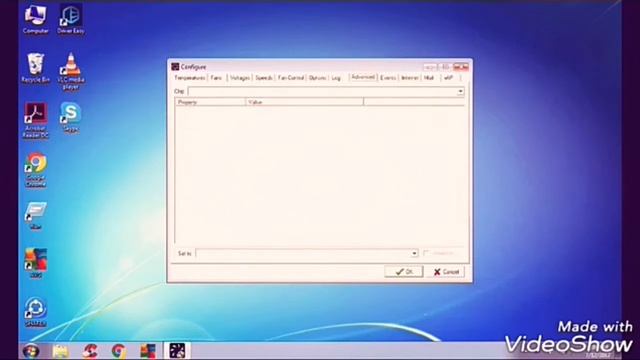The image size is (640, 360).
Task: Open the Driver Easy desktop shortcut
Action: click(x=71, y=19)
